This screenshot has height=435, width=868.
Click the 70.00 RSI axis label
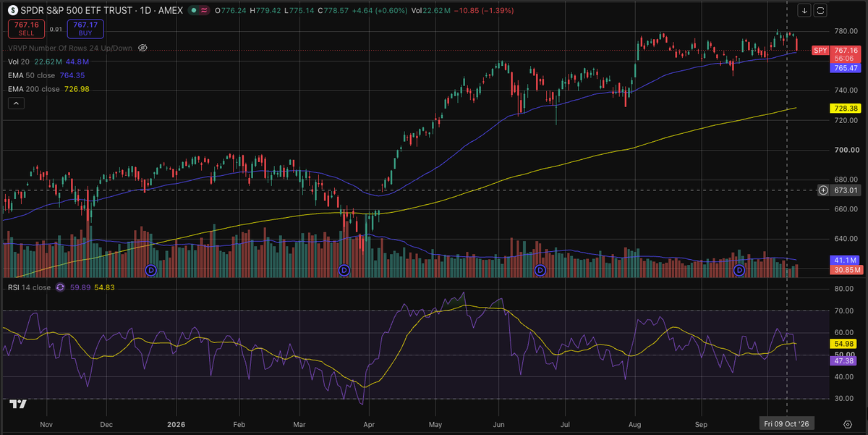tap(843, 311)
